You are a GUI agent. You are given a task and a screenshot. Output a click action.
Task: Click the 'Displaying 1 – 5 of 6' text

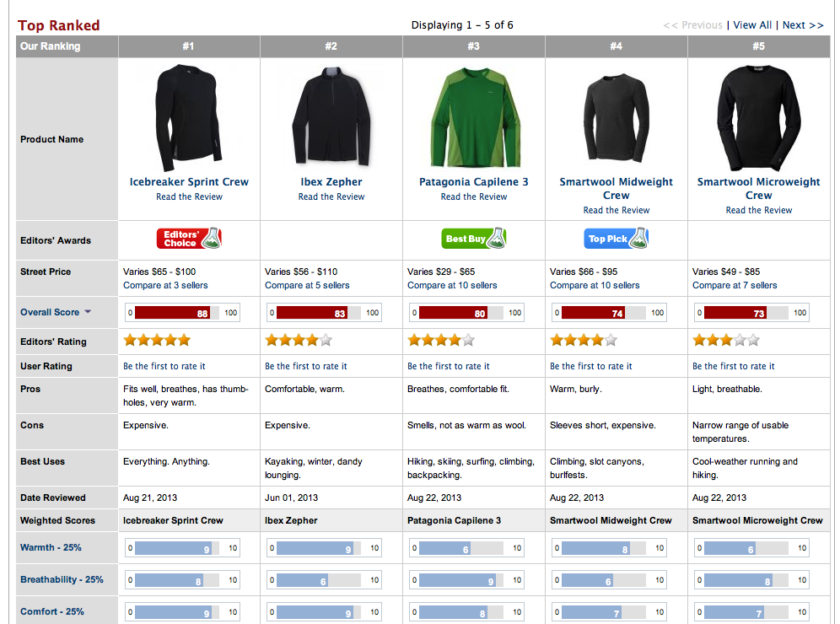point(462,25)
